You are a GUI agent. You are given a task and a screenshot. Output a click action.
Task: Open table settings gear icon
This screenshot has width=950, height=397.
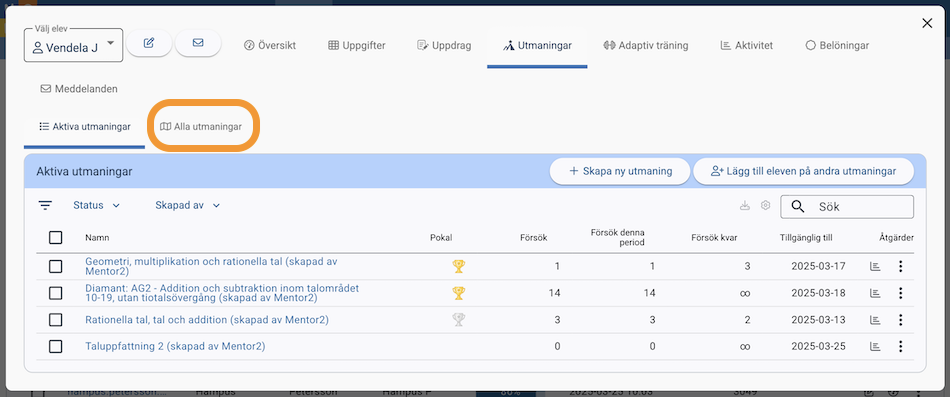point(765,205)
